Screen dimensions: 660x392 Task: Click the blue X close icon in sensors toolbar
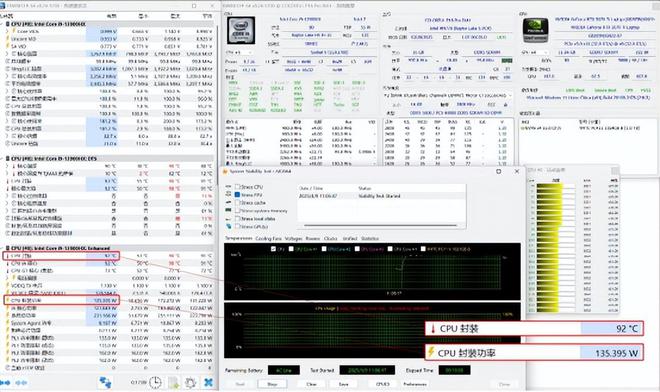pos(208,382)
